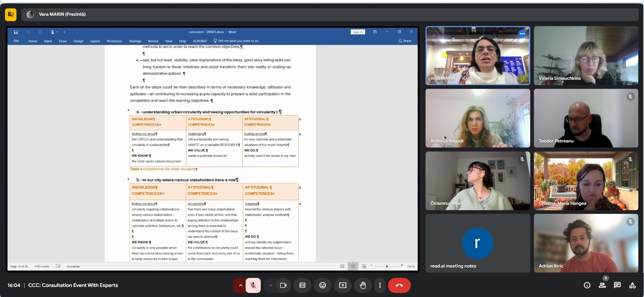The image size is (644, 297).
Task: Select Adrian Ibric's video thumbnail
Action: click(x=586, y=243)
